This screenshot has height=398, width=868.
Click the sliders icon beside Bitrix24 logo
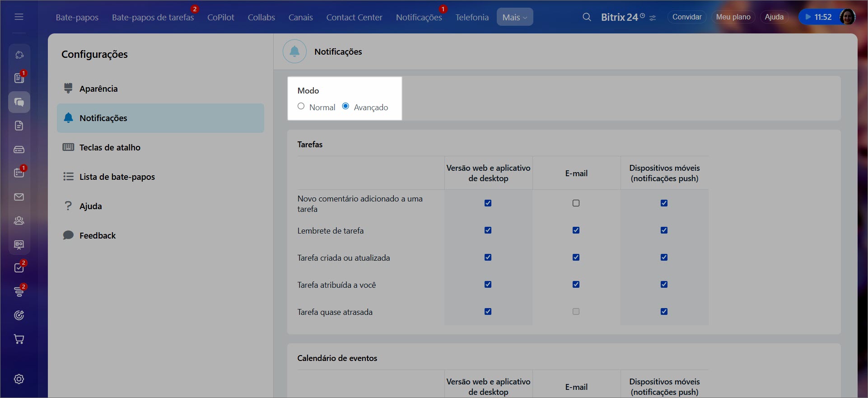click(x=653, y=18)
